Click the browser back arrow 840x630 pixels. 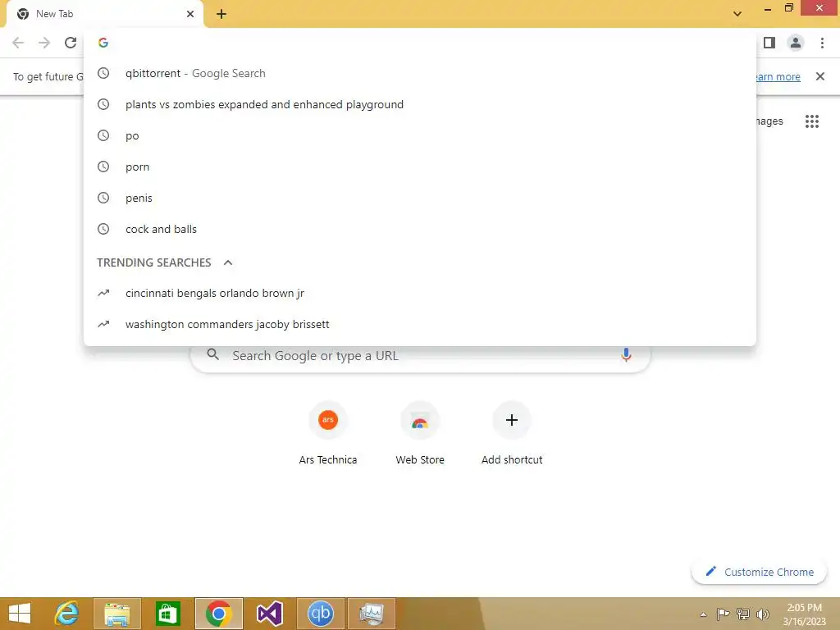[18, 43]
